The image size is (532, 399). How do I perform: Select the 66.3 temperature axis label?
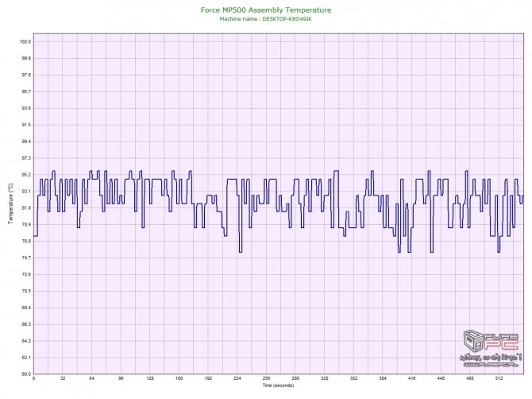click(x=26, y=324)
